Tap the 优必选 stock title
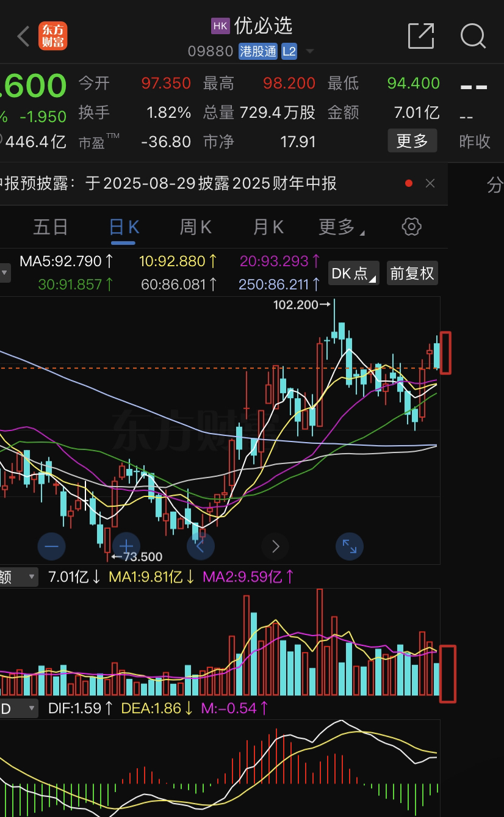 coord(263,26)
